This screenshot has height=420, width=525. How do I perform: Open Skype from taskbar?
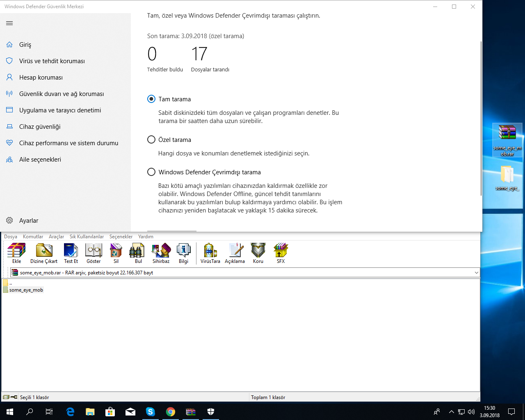click(151, 412)
